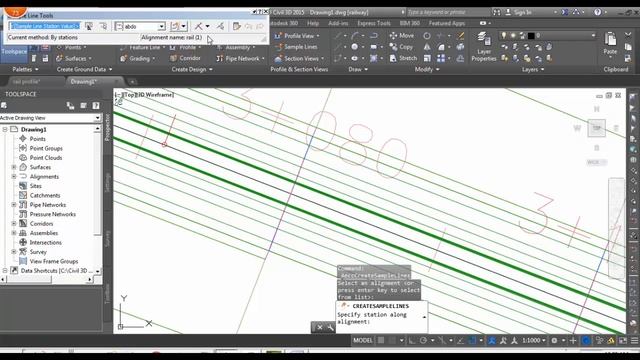640x360 pixels.
Task: Click the Mirror modify icon
Action: pyautogui.click(x=427, y=47)
